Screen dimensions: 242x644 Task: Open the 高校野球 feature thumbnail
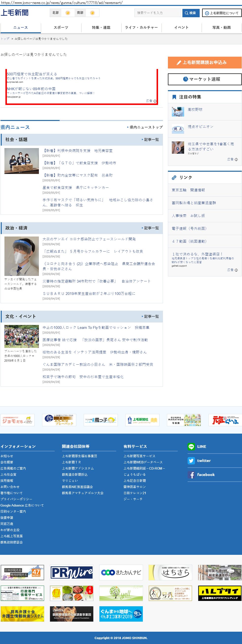[178, 112]
